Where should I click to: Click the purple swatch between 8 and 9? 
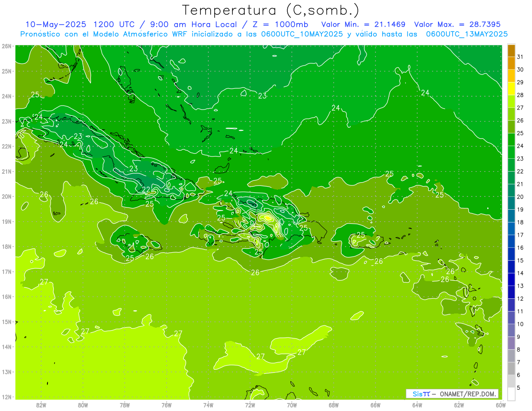(511, 343)
